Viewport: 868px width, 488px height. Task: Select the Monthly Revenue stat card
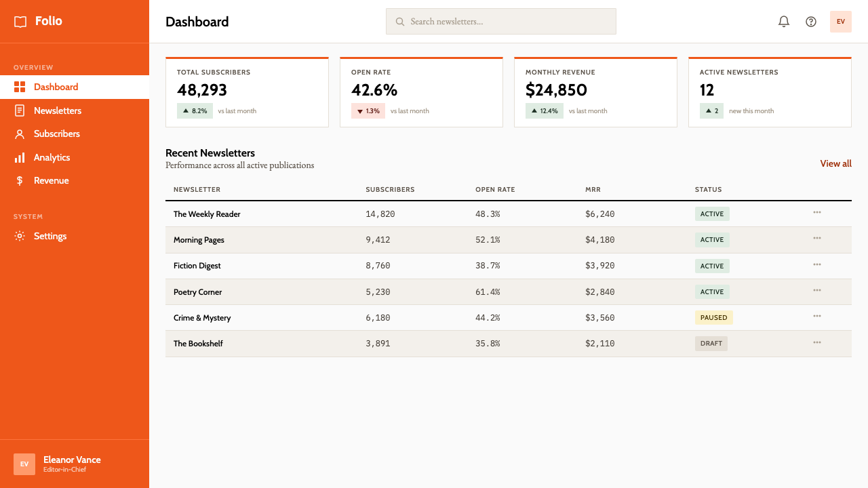pyautogui.click(x=595, y=92)
